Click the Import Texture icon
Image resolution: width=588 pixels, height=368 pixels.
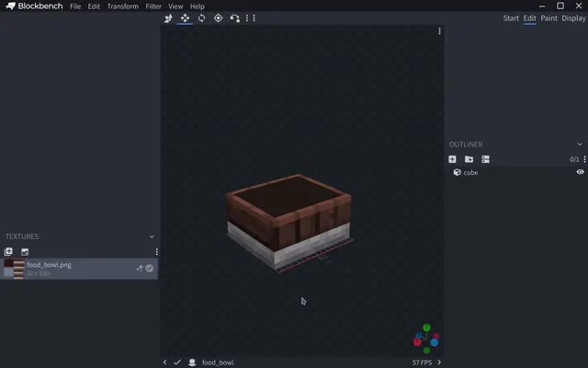[8, 251]
